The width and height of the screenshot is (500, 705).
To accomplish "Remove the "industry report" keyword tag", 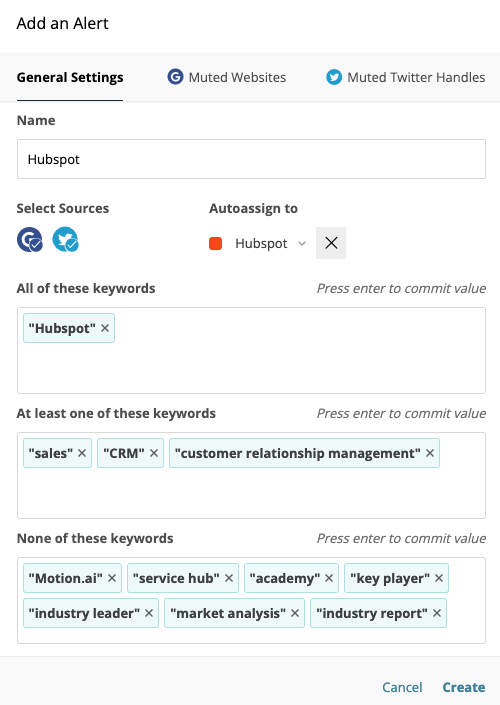I will pyautogui.click(x=437, y=613).
